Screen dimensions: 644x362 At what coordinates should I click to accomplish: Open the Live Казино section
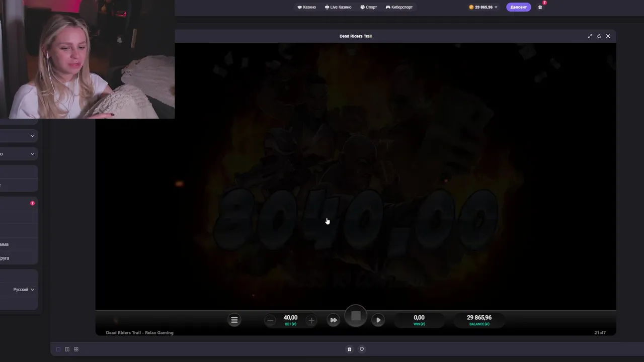[x=338, y=7]
